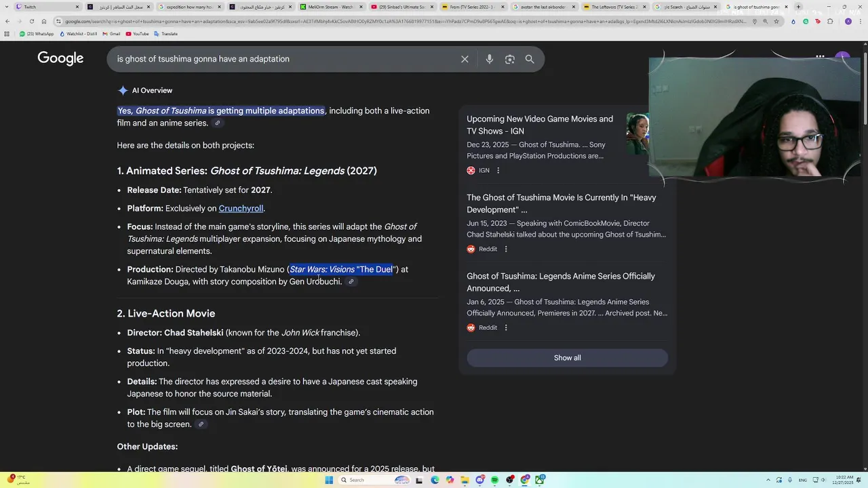The width and height of the screenshot is (868, 488).
Task: Open taskbar clock showing 10:22 AM
Action: pos(844,480)
